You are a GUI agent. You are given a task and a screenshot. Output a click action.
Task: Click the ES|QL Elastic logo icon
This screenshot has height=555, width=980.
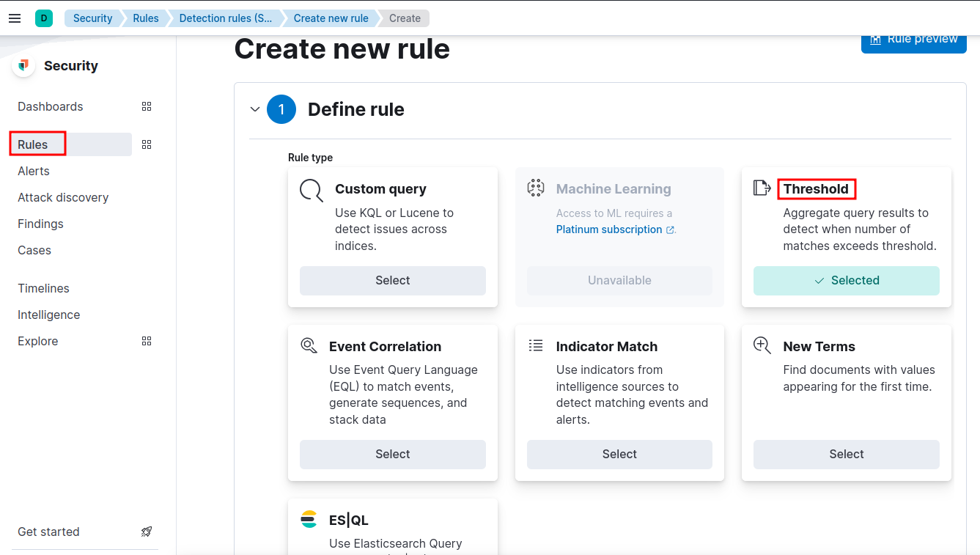tap(309, 520)
